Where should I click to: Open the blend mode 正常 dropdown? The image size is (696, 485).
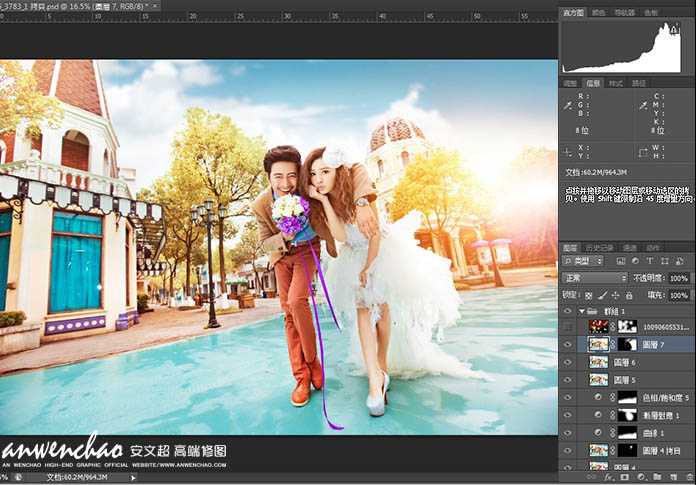click(x=594, y=278)
